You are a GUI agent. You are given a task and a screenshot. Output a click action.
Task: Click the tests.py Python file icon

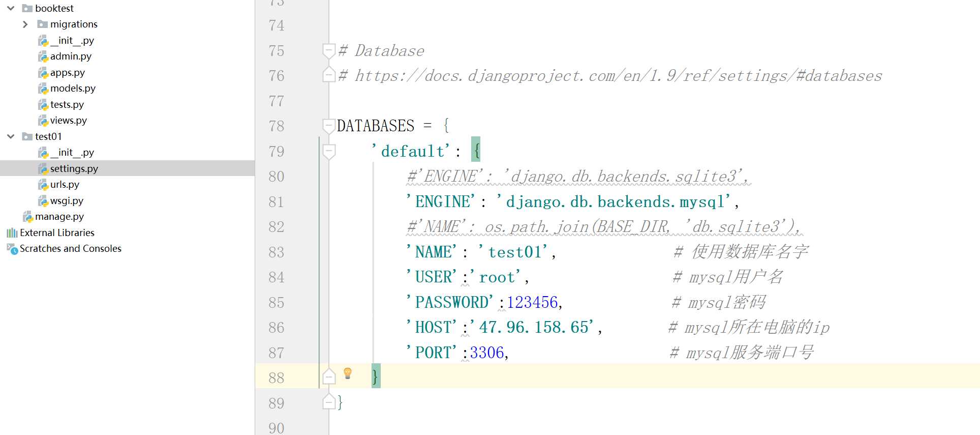point(43,105)
